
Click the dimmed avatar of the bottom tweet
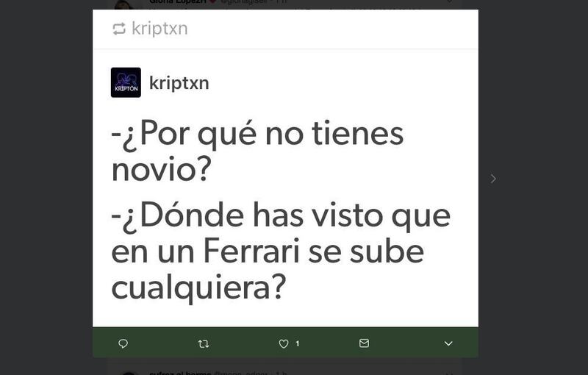(129, 374)
